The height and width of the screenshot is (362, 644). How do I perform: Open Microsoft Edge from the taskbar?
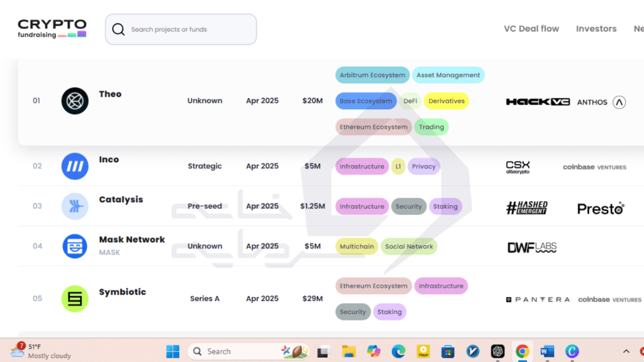pos(398,351)
